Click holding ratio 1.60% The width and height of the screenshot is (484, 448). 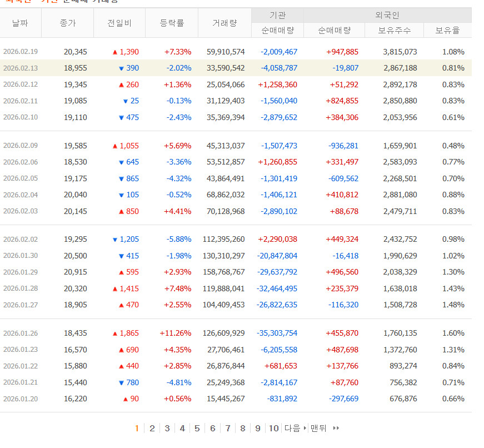[453, 333]
